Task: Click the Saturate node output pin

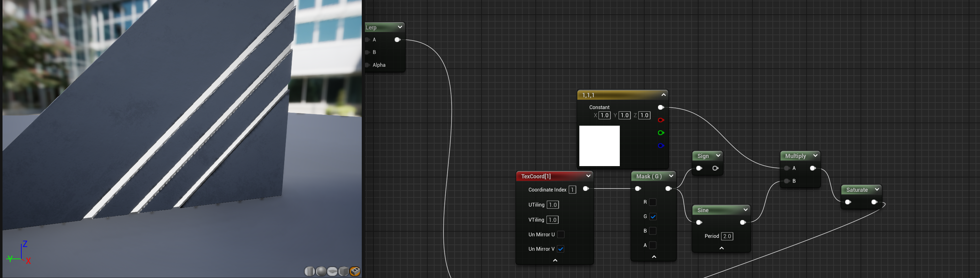Action: pyautogui.click(x=874, y=202)
